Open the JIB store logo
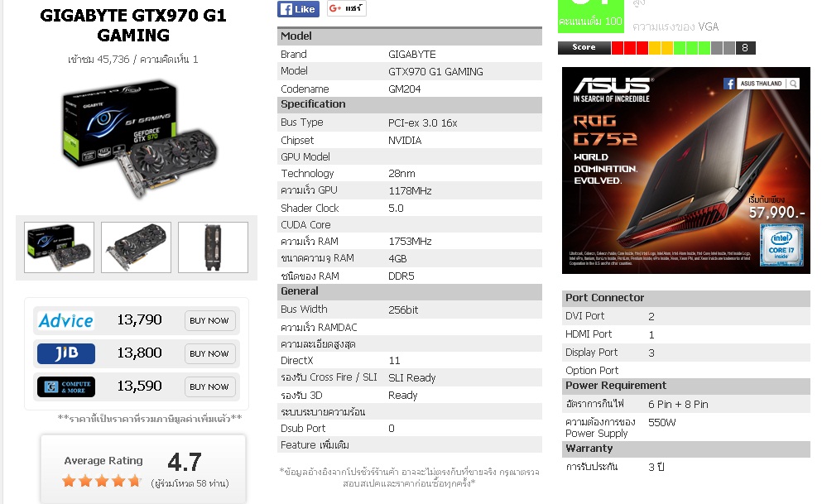 [x=66, y=353]
